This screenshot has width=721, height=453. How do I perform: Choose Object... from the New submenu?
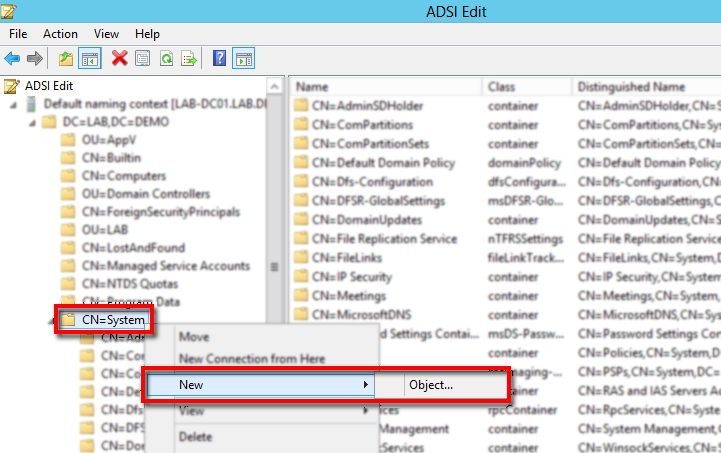(431, 384)
